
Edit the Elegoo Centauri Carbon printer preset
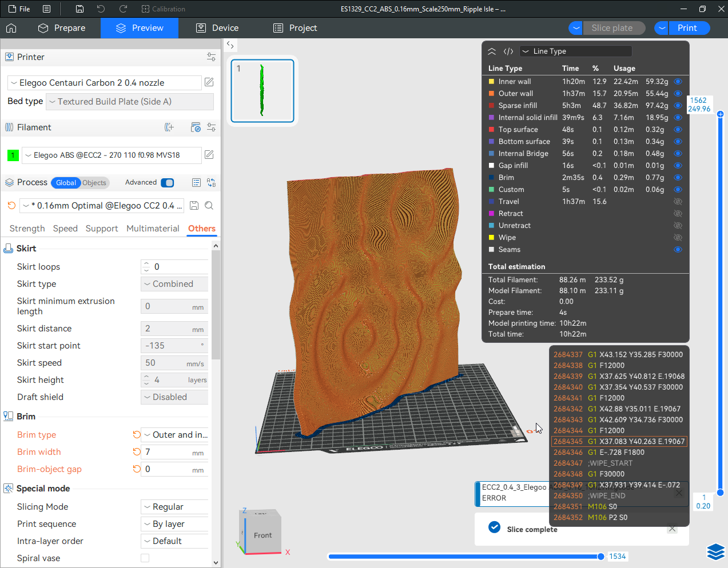pos(209,82)
